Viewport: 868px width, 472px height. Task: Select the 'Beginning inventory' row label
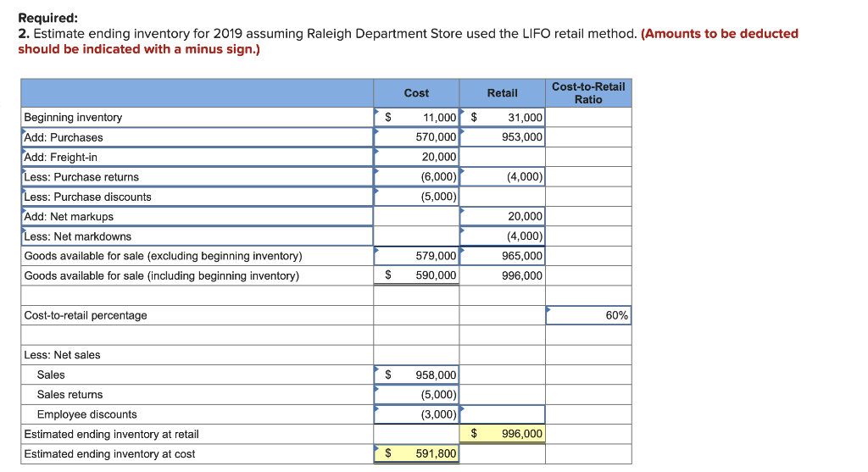pos(73,117)
